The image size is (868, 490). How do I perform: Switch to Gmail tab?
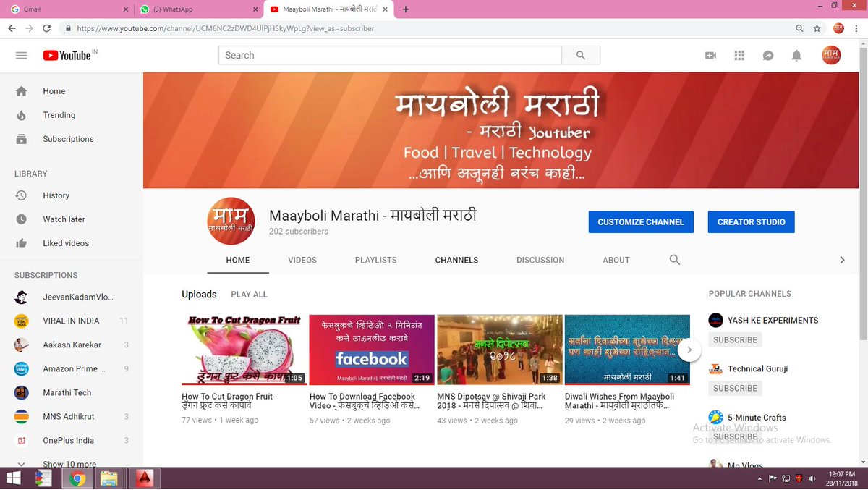coord(68,9)
